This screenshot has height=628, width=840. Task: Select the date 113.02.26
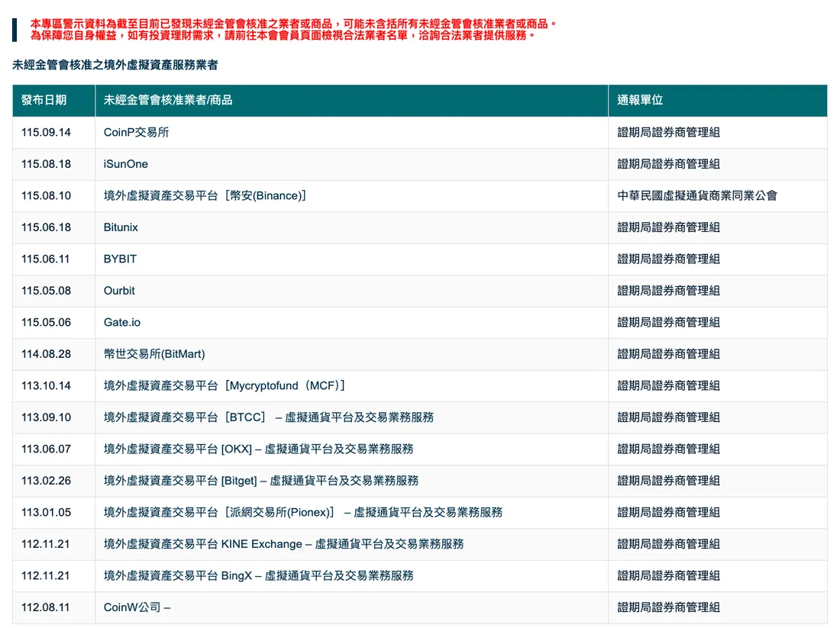click(x=46, y=480)
